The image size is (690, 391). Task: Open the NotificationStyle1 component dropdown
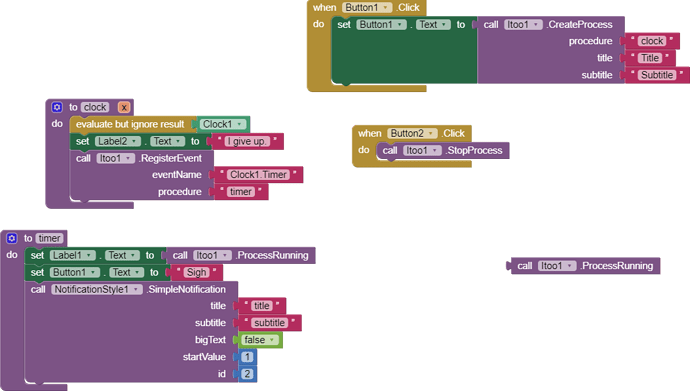[x=97, y=289]
